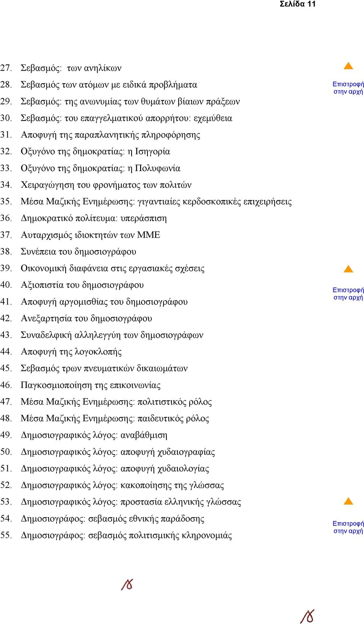The width and height of the screenshot is (364, 624).
Task: Select entry 30 'επαγγελματικού απορρήτου: εχεμύθεια'
Action: (x=126, y=118)
